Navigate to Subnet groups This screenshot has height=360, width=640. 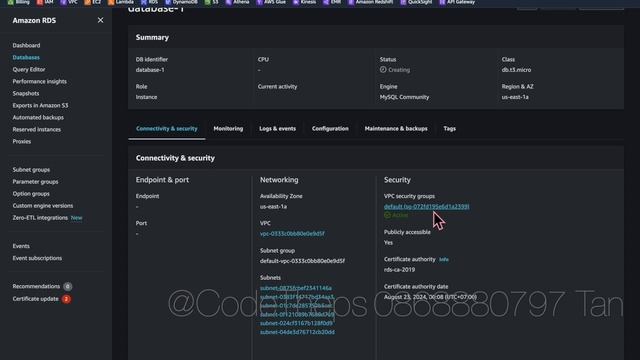click(31, 169)
